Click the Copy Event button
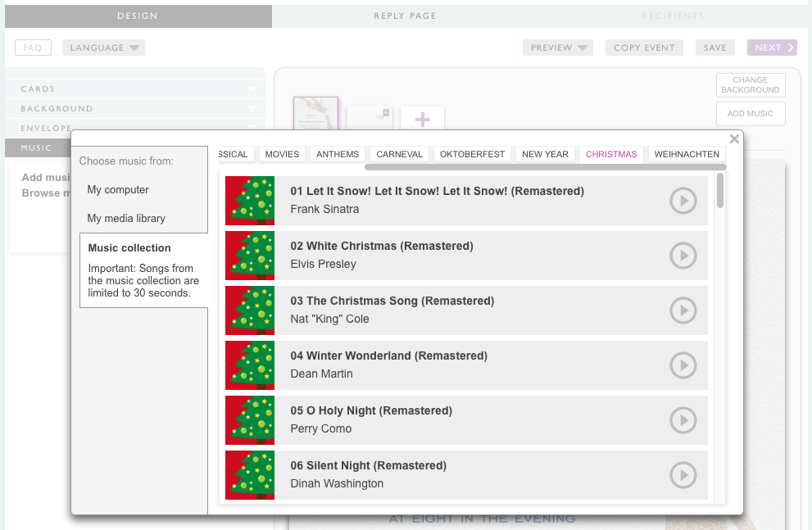The width and height of the screenshot is (812, 530). pyautogui.click(x=644, y=48)
